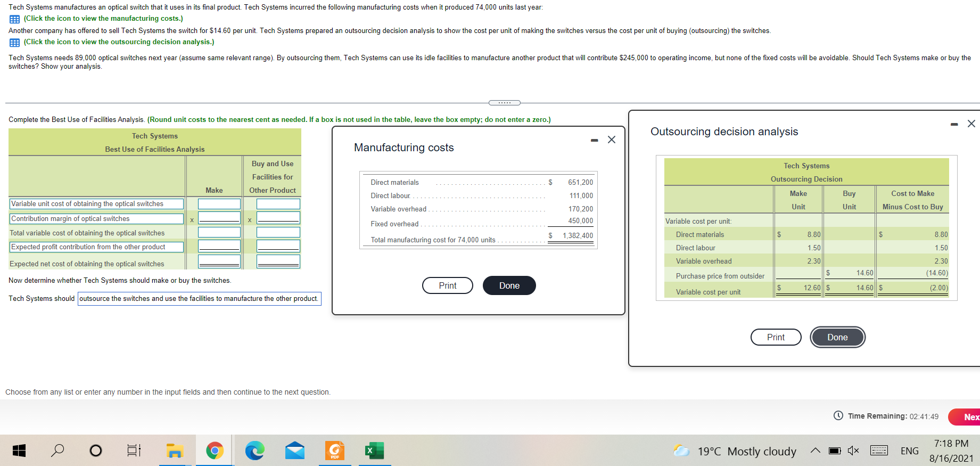Switch to Google Chrome on the taskbar
980x466 pixels.
pyautogui.click(x=215, y=451)
